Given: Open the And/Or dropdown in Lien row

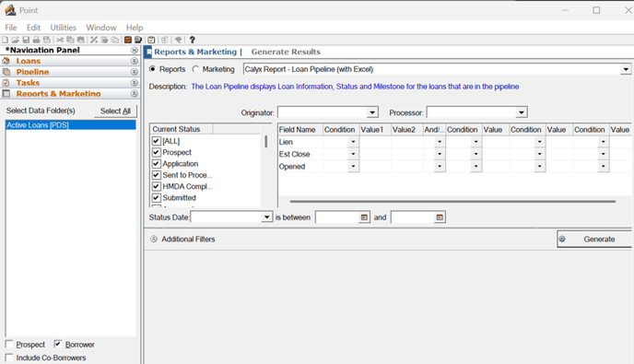Looking at the screenshot, I should 440,142.
